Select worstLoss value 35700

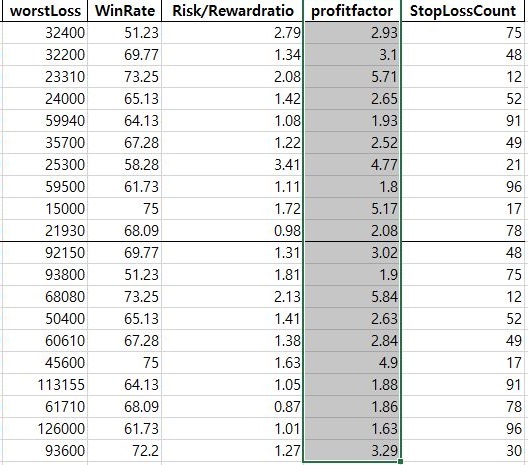click(x=45, y=142)
